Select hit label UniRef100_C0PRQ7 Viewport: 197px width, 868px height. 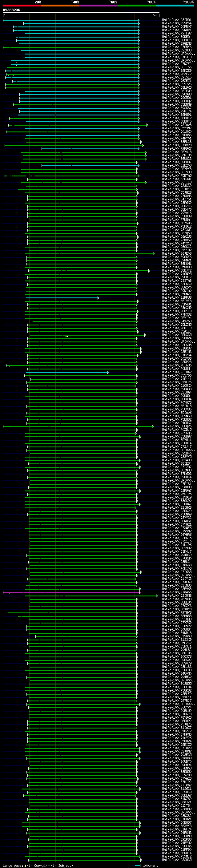[176, 26]
